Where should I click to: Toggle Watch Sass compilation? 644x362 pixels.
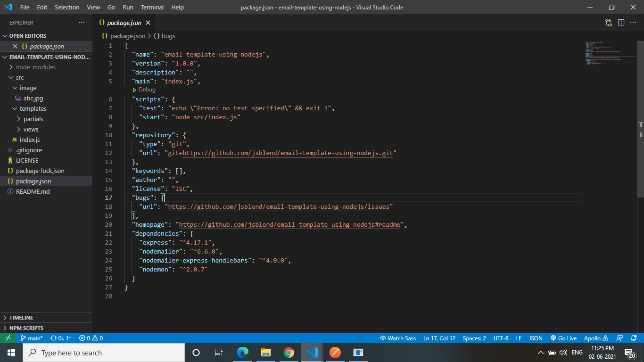click(x=397, y=338)
